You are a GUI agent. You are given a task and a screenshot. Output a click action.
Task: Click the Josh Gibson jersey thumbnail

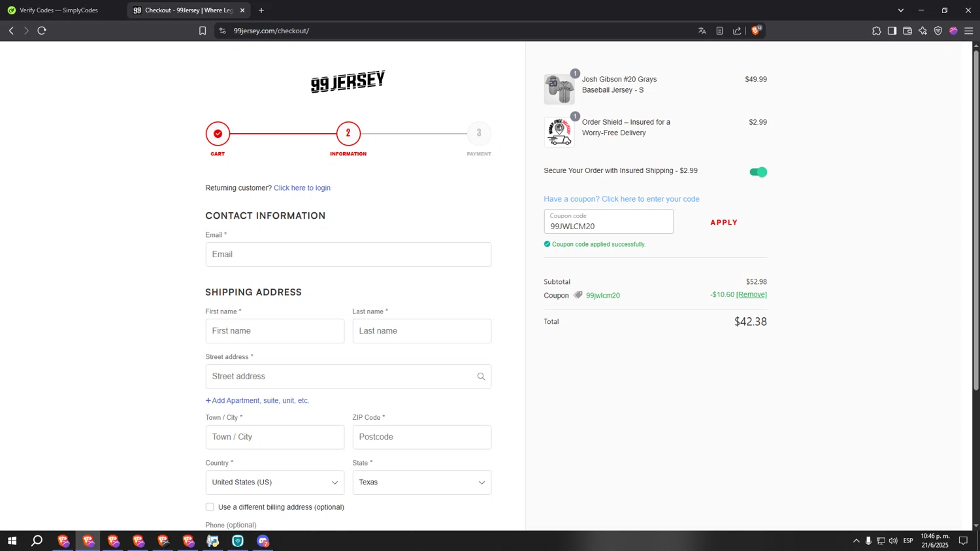[559, 89]
